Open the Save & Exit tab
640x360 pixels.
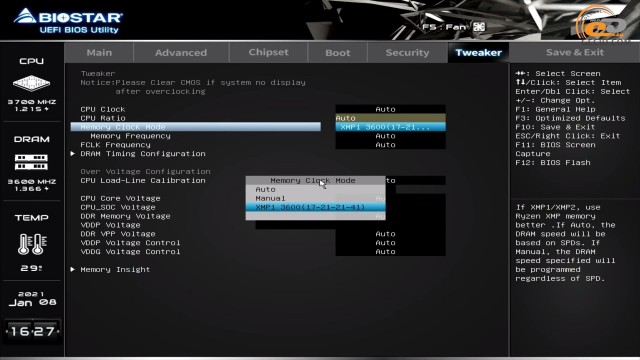tap(575, 53)
